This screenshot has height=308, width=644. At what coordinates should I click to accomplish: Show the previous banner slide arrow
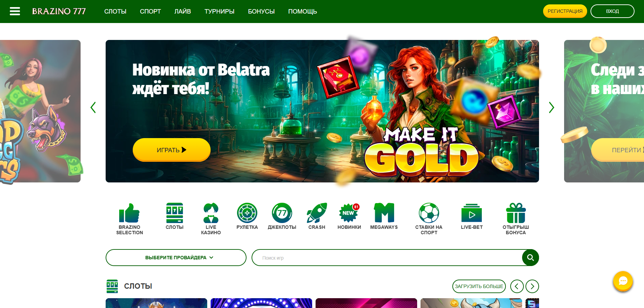coord(93,108)
